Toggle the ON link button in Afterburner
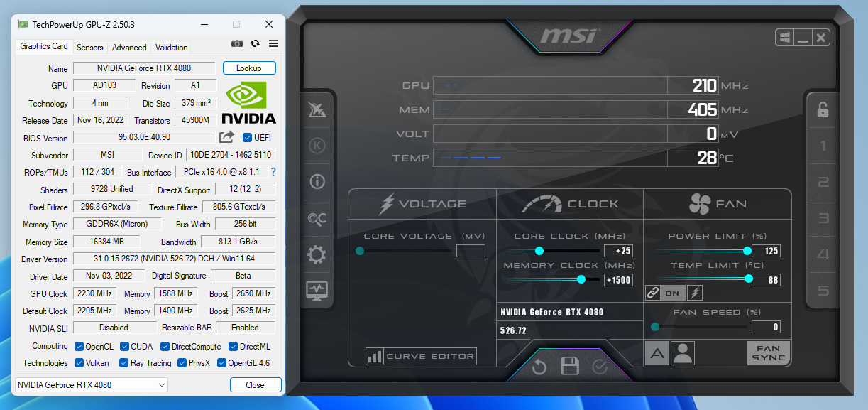868x410 pixels. pyautogui.click(x=673, y=293)
